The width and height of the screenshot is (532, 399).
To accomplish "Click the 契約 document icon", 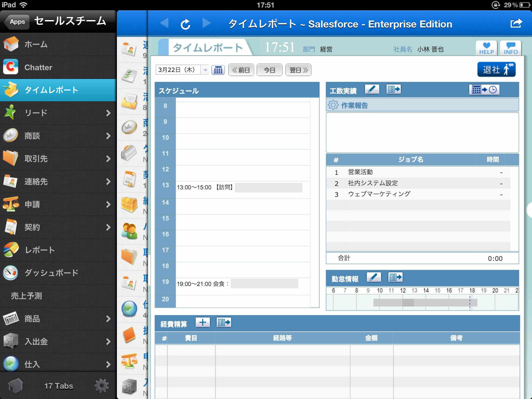I will tap(11, 227).
